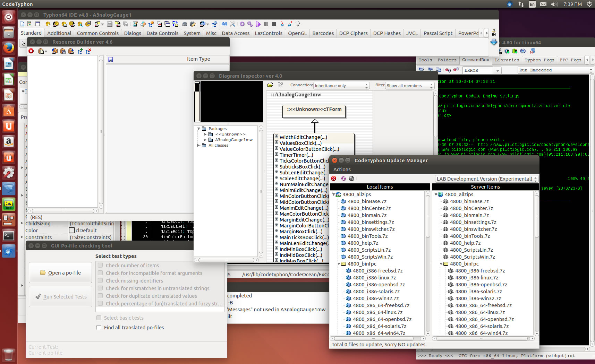Collapse the Packages tree node
The image size is (595, 364).
198,129
